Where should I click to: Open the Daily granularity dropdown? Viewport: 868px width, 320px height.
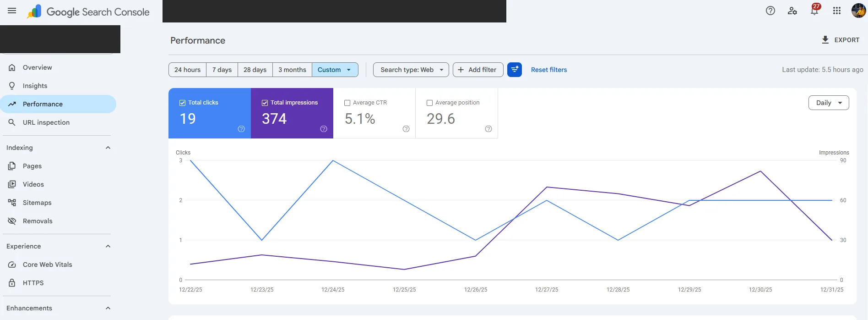[829, 103]
